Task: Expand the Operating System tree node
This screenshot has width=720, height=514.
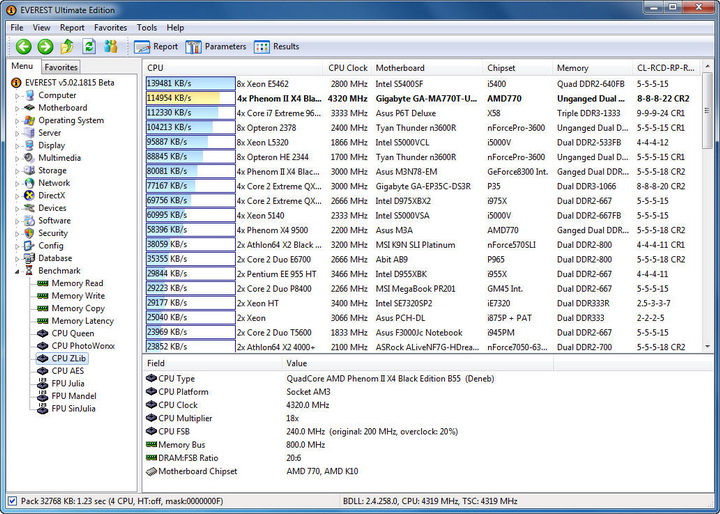Action: (17, 121)
